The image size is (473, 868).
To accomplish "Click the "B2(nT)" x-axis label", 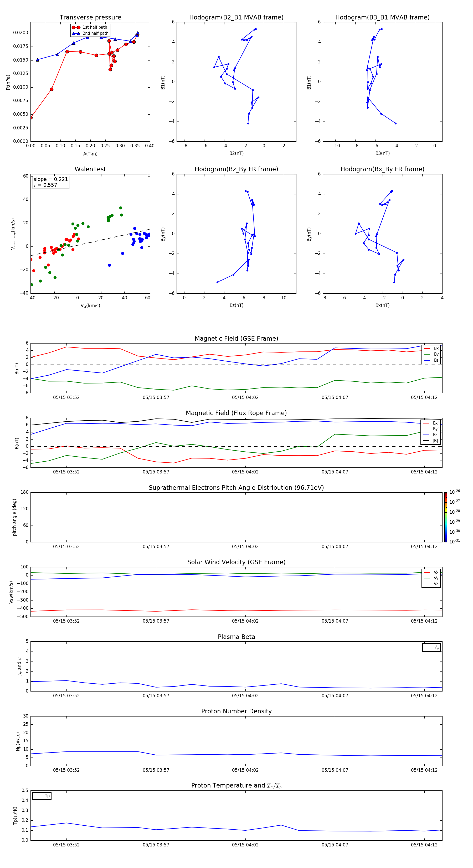I will (236, 153).
